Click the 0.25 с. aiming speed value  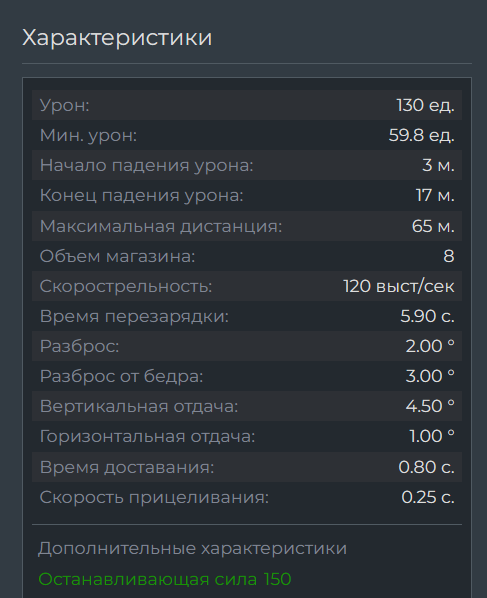428,497
